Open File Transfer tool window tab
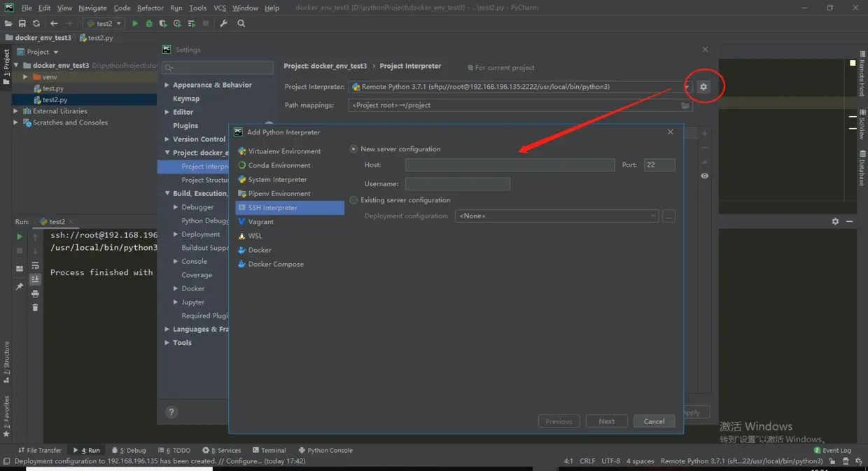The width and height of the screenshot is (868, 471). [40, 451]
